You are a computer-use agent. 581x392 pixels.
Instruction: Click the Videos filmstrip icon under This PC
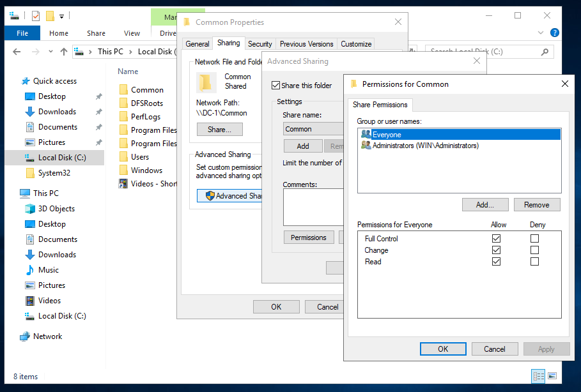[x=29, y=301]
